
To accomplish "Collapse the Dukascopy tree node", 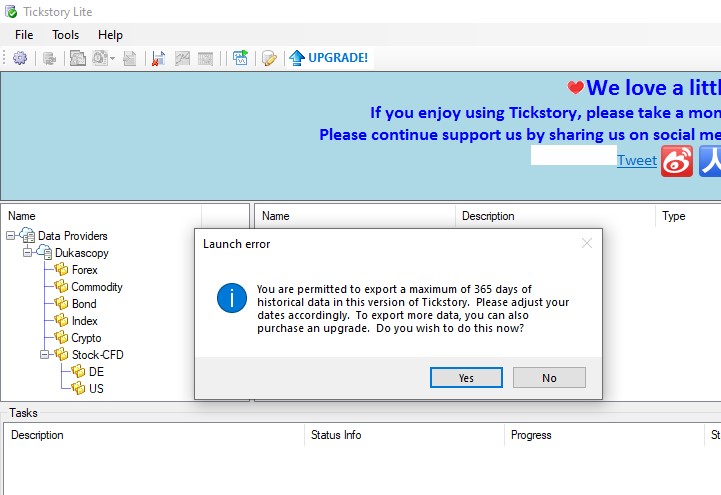I will click(28, 252).
